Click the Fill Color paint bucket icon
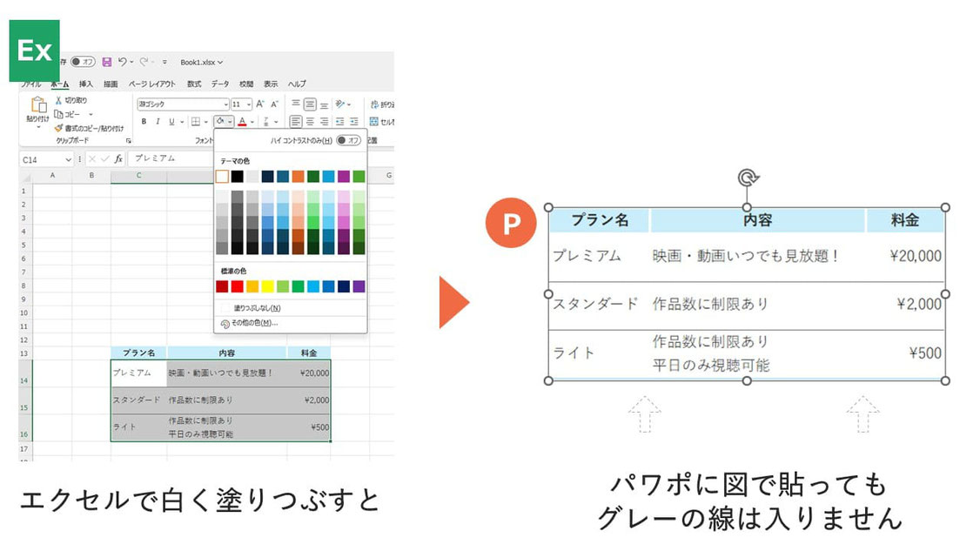The width and height of the screenshot is (980, 551). pos(220,121)
